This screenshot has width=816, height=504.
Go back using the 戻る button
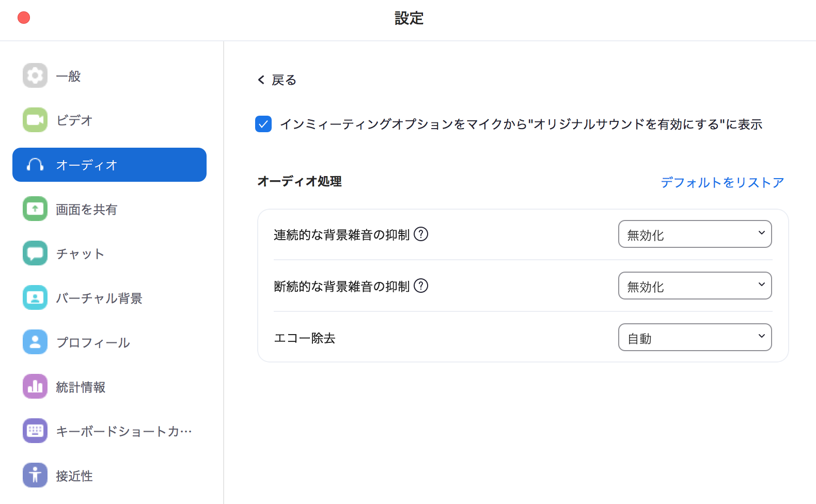(x=277, y=80)
